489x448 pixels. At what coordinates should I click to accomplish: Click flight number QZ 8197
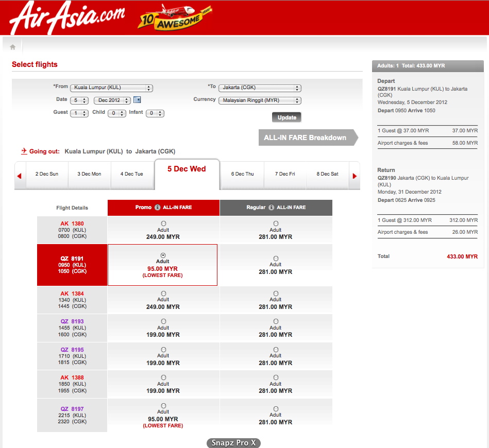72,409
